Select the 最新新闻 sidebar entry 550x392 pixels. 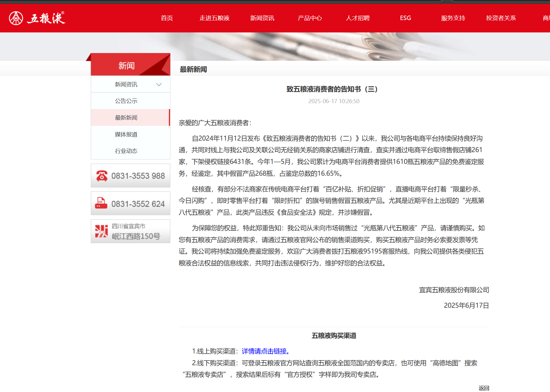[x=126, y=117]
